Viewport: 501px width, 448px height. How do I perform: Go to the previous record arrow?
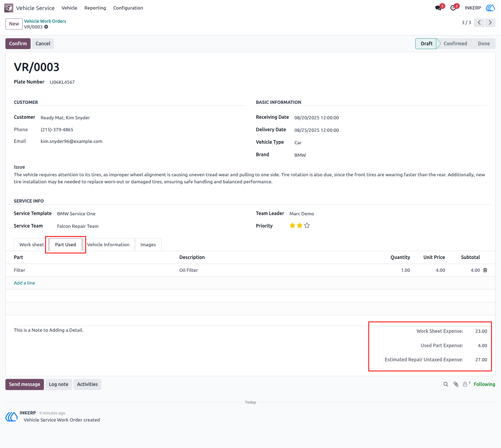(479, 23)
